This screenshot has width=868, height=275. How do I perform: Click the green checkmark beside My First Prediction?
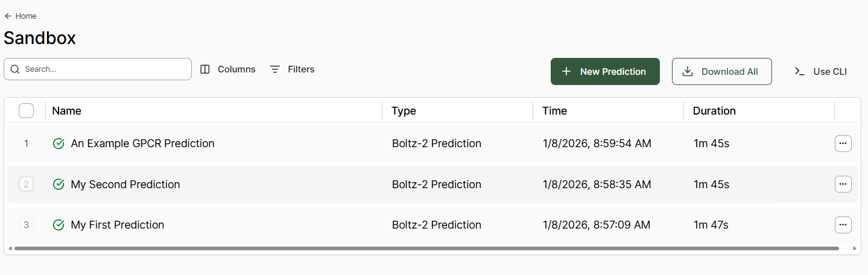(x=59, y=225)
